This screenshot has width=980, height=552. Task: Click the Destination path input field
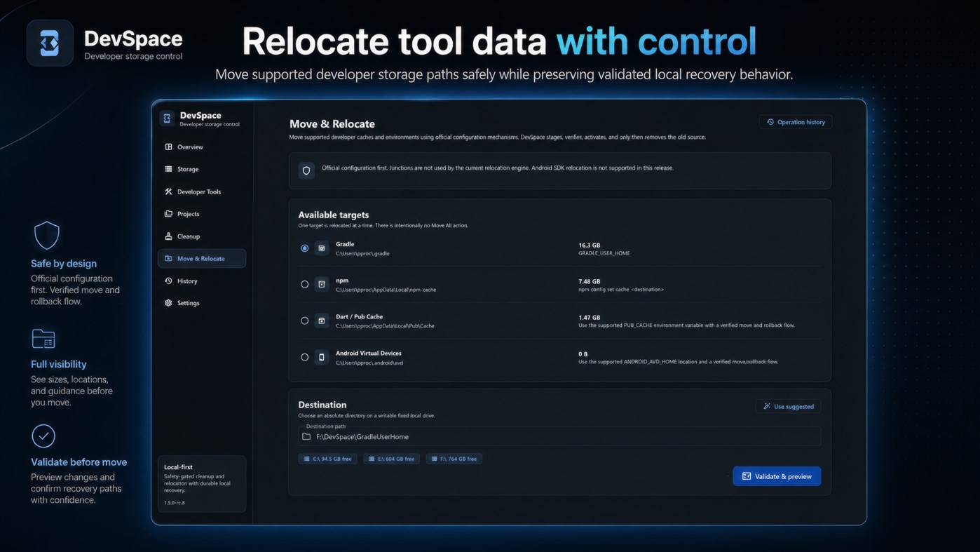(x=559, y=436)
